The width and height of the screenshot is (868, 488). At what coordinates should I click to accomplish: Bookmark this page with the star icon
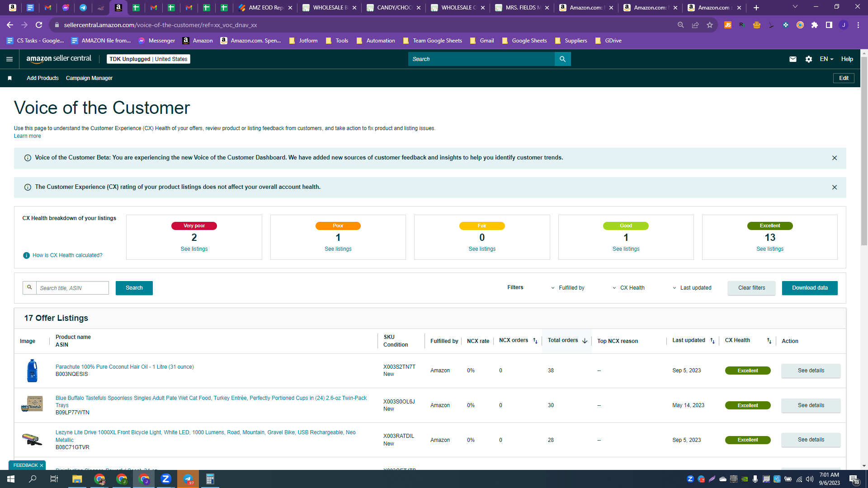click(x=710, y=25)
